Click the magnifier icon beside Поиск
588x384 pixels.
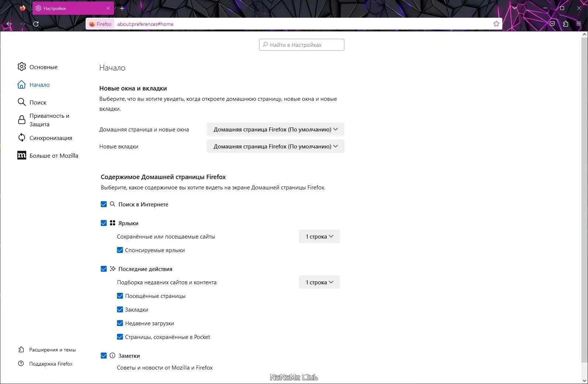tap(22, 102)
